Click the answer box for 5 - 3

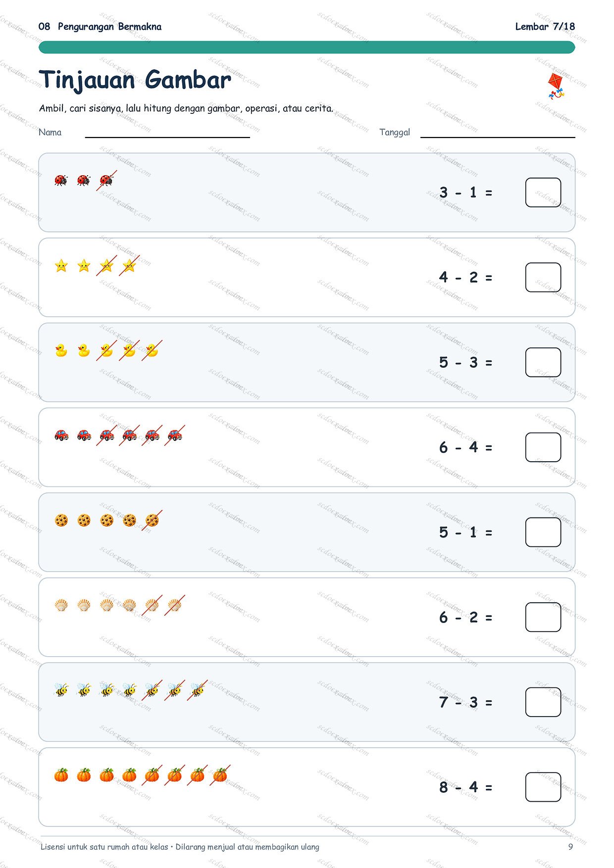point(543,362)
